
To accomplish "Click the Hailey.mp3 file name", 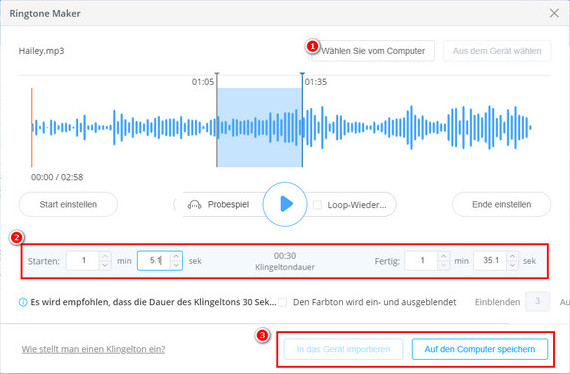I will tap(41, 51).
